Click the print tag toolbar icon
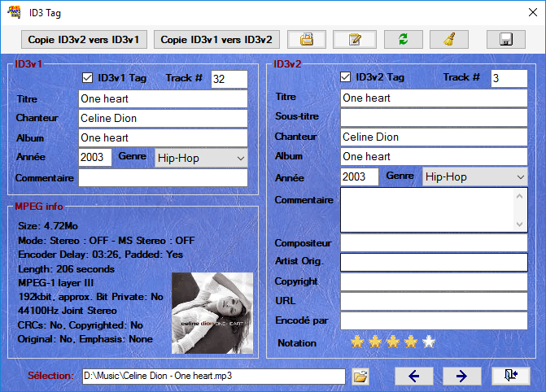This screenshot has width=546, height=392. pos(307,39)
